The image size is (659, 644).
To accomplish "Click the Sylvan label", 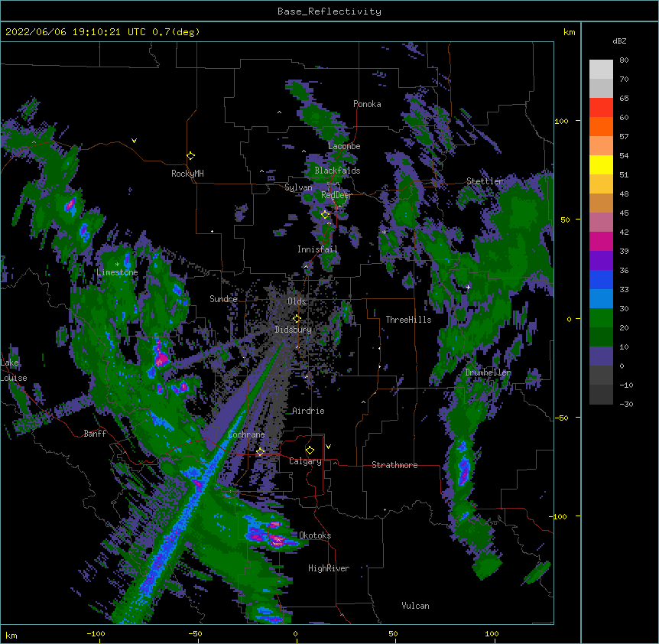I will (298, 187).
